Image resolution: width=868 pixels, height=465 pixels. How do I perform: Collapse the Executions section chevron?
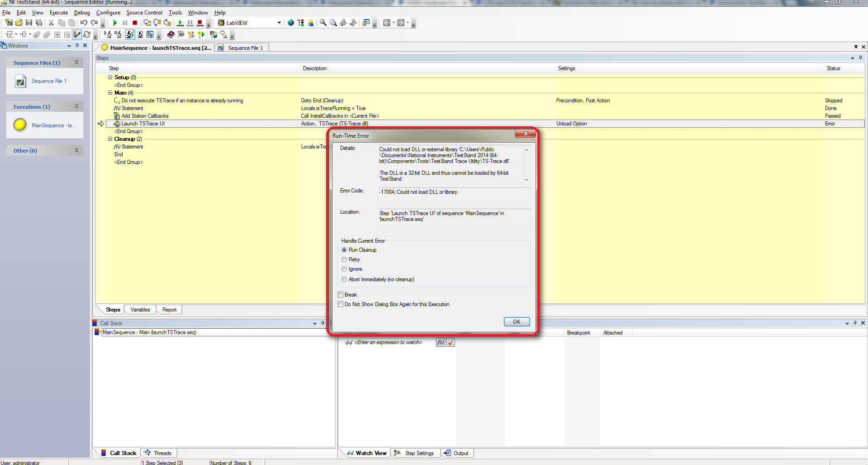pyautogui.click(x=76, y=106)
